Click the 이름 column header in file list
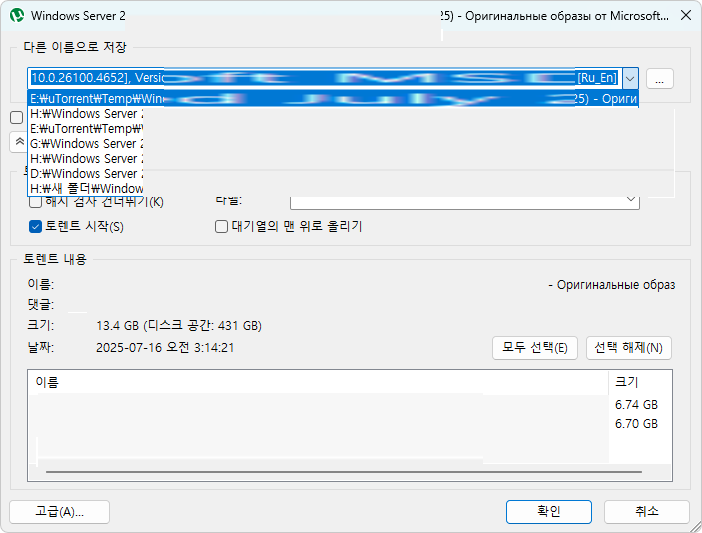702x533 pixels. (x=318, y=382)
